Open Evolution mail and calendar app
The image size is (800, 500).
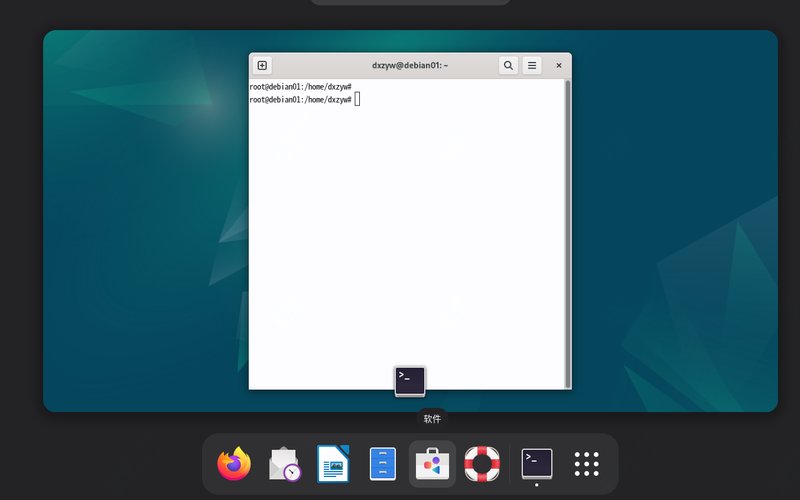tap(285, 464)
